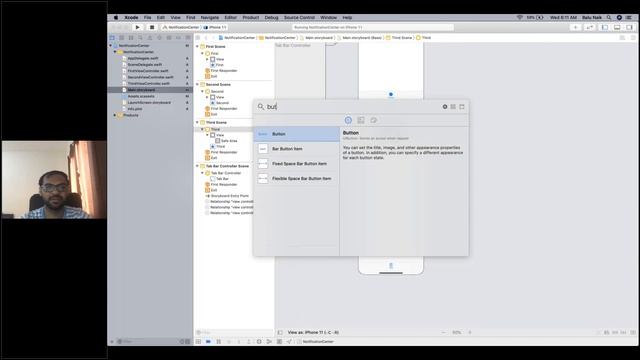Viewport: 640px width, 360px height.
Task: Open library settings gear
Action: pyautogui.click(x=445, y=107)
